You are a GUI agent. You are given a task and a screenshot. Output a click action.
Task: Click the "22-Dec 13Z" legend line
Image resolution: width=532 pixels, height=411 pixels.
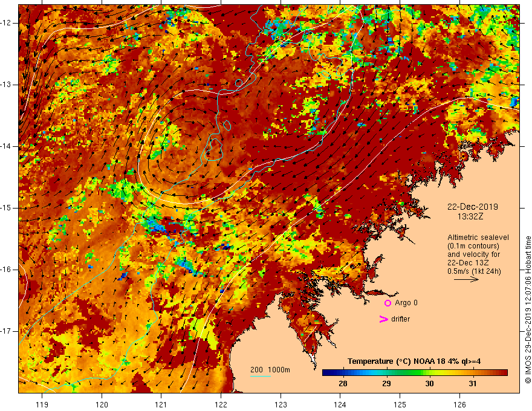(468, 263)
